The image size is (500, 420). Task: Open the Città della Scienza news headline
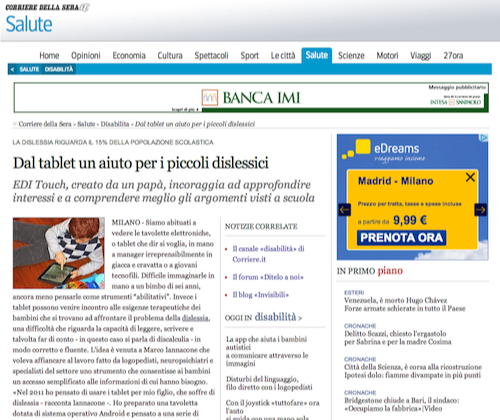coord(413,371)
